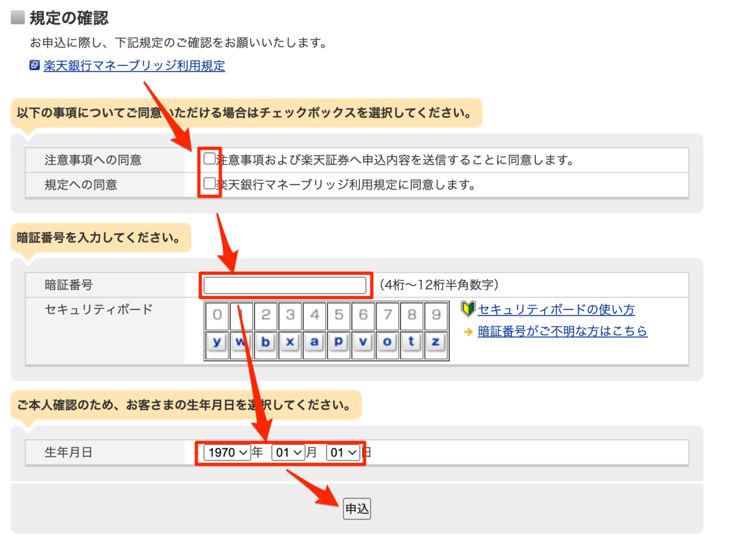Focus the 暗証番号 PIN input field
The height and width of the screenshot is (560, 729).
point(285,285)
